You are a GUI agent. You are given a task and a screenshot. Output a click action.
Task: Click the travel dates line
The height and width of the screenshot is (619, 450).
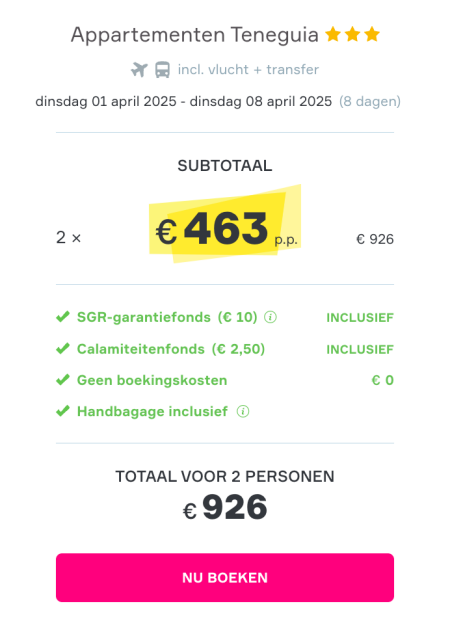tap(184, 101)
